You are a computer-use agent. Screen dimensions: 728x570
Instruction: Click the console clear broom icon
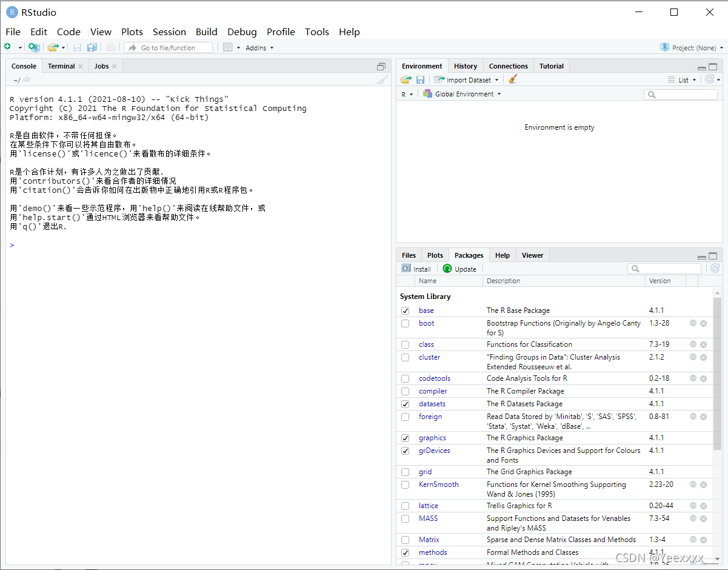[x=381, y=80]
